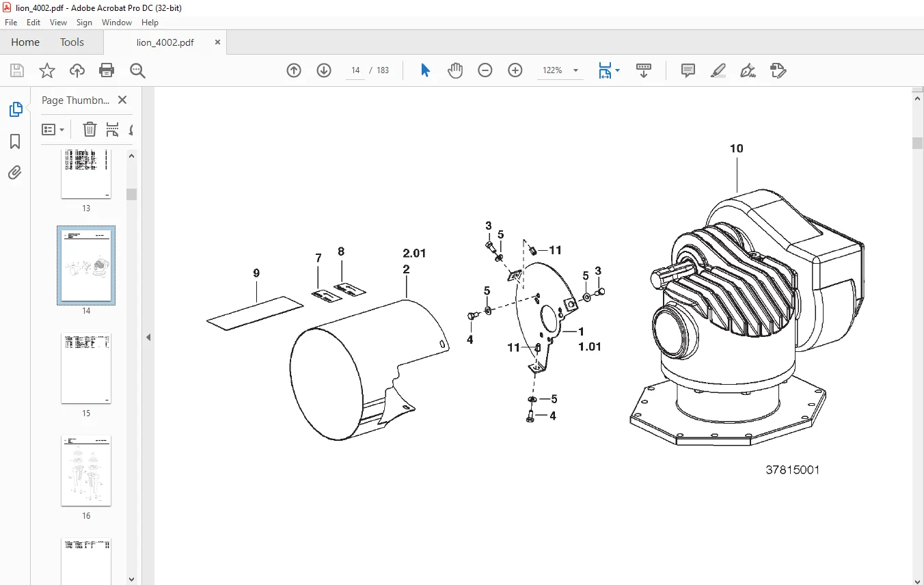Select the page 14 thumbnail

click(86, 265)
